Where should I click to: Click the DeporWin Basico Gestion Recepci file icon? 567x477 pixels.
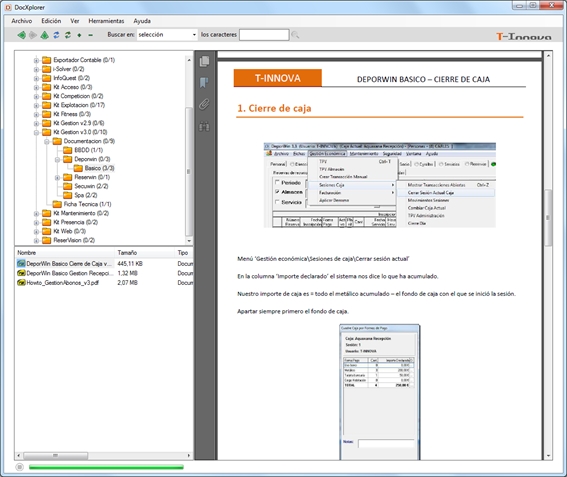click(x=21, y=273)
